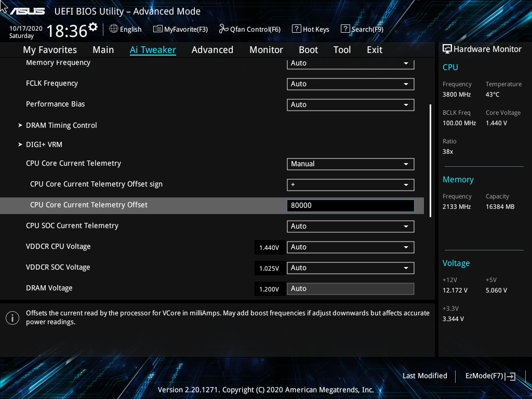Click the FCLK Frequency label

click(52, 84)
